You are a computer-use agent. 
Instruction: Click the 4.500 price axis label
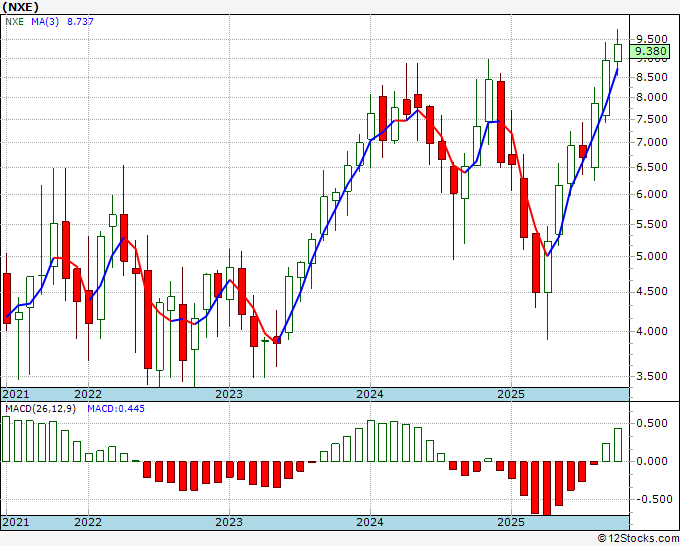651,291
